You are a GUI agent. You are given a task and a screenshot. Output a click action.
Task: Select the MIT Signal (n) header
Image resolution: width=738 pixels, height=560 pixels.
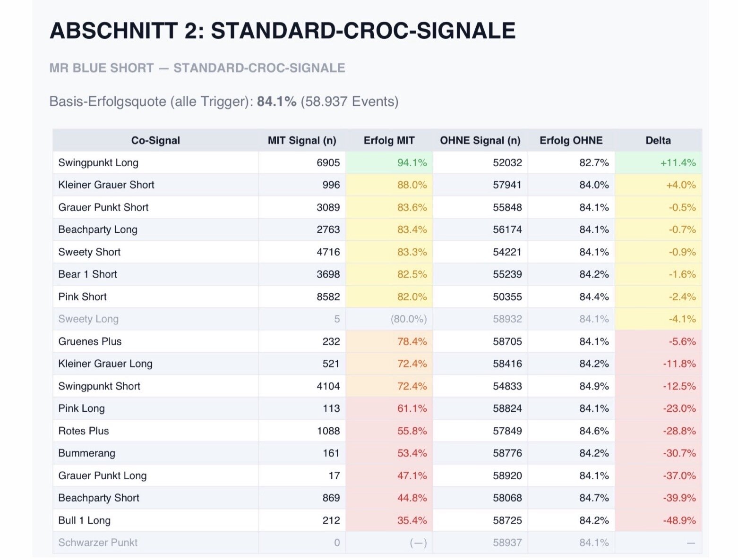302,140
